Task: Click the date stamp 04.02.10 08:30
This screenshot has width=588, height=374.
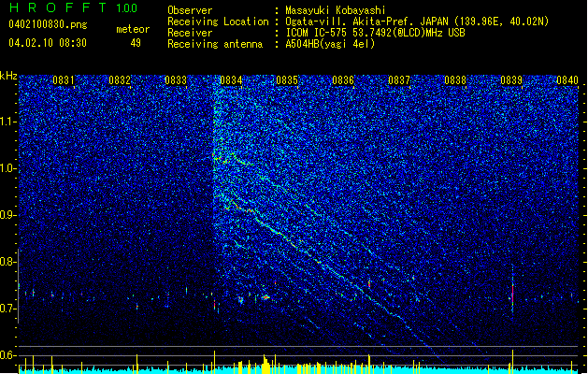Action: pyautogui.click(x=48, y=43)
